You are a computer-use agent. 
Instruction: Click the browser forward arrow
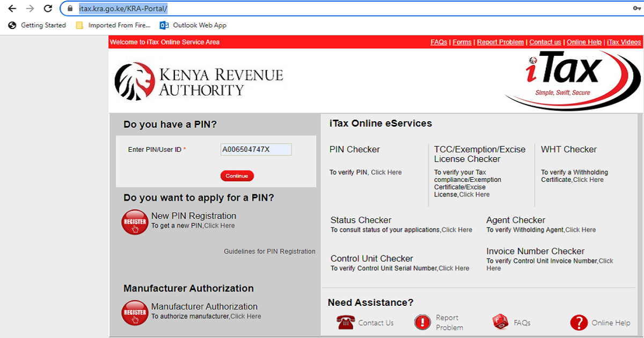pyautogui.click(x=30, y=9)
